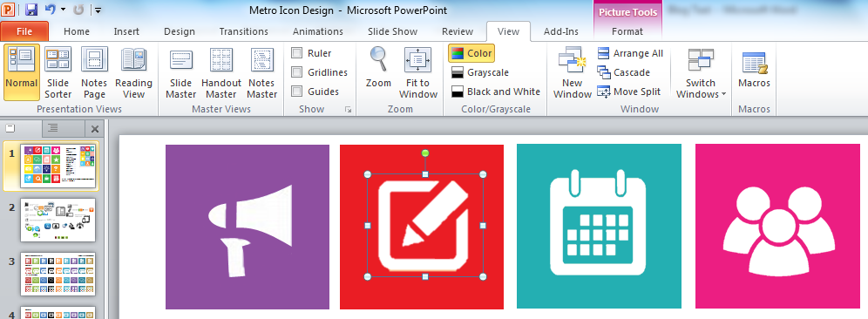Click the green rotation handle

(x=425, y=153)
